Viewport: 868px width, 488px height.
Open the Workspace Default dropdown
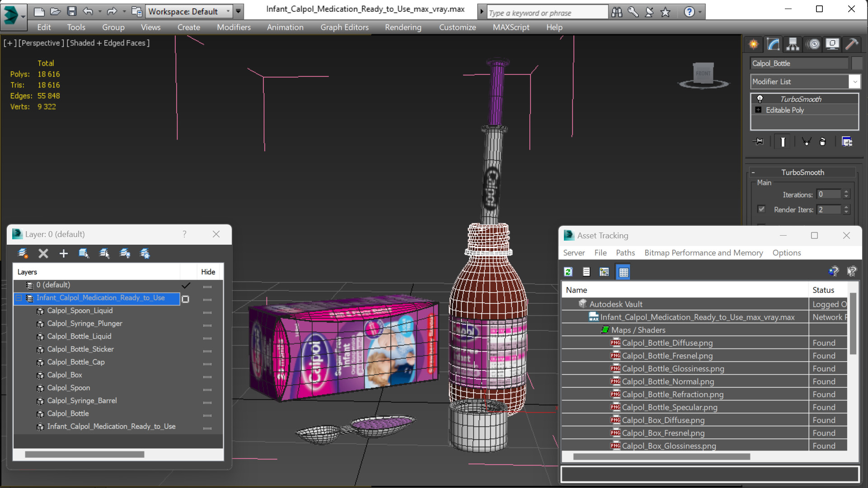coord(228,11)
